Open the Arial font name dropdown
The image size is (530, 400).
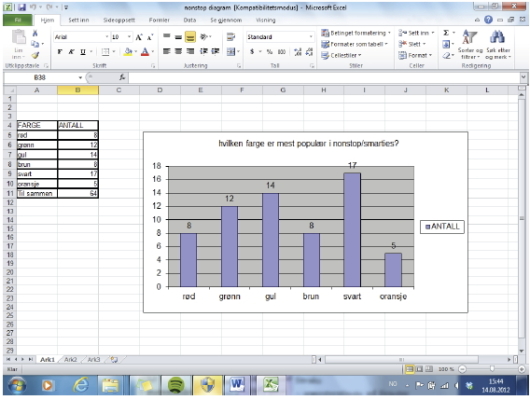107,37
